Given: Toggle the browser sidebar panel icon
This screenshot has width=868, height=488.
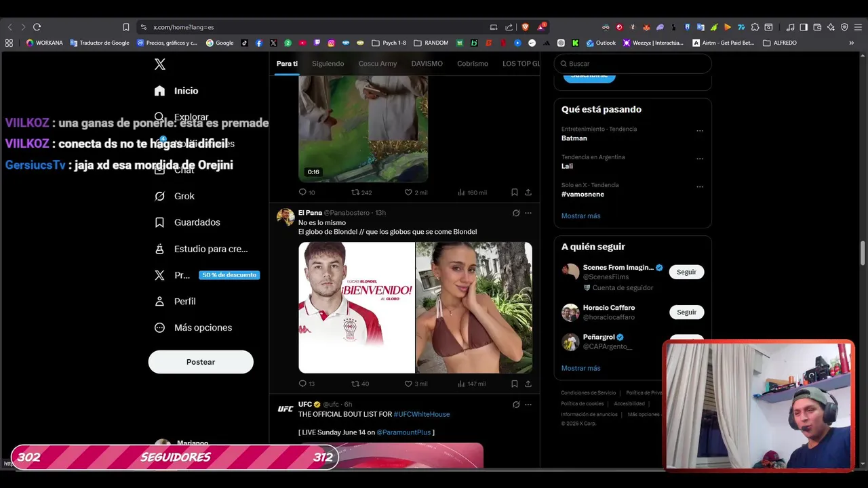Looking at the screenshot, I should pos(804,27).
